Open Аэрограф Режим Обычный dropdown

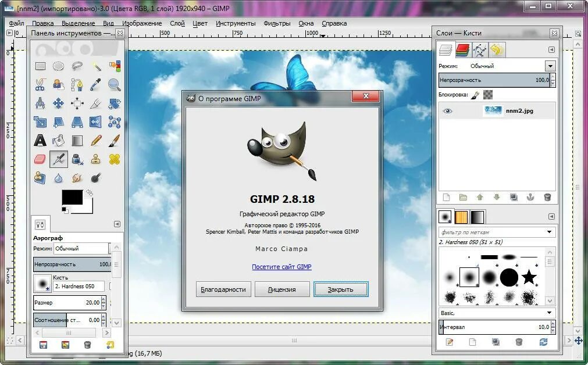tap(83, 248)
